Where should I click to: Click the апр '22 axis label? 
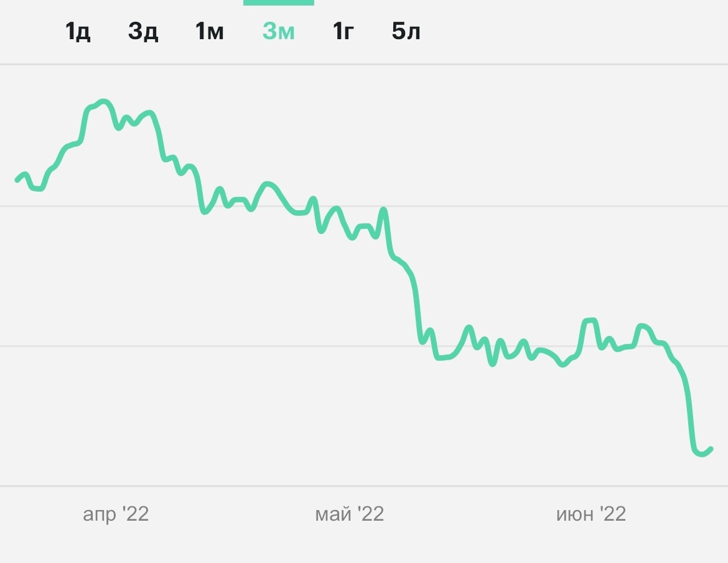click(x=116, y=514)
